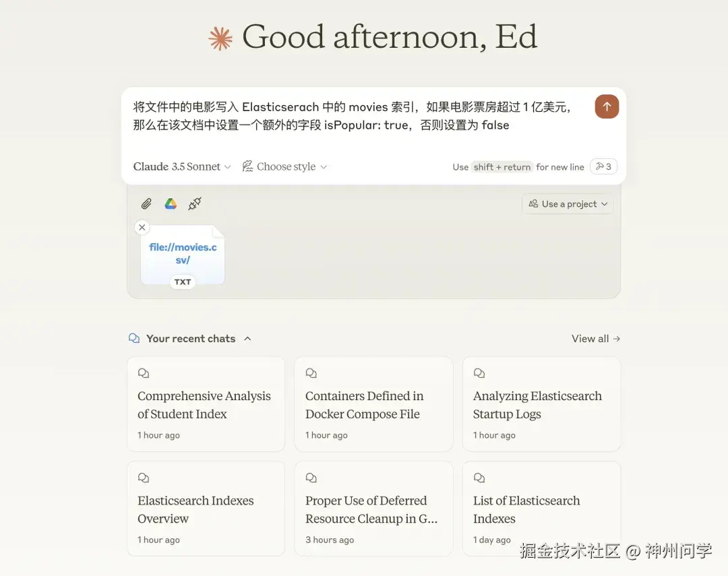Click the recent chats speech bubble icon
The height and width of the screenshot is (576, 728).
pyautogui.click(x=134, y=338)
